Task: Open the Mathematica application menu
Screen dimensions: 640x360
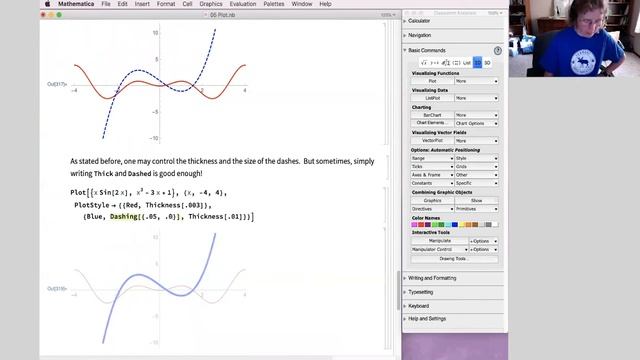Action: 76,4
